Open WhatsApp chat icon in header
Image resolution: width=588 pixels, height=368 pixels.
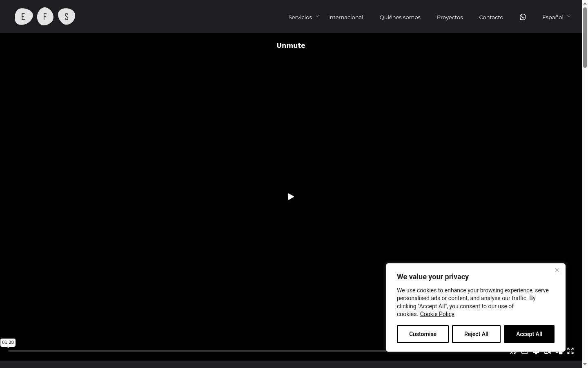[x=523, y=17]
